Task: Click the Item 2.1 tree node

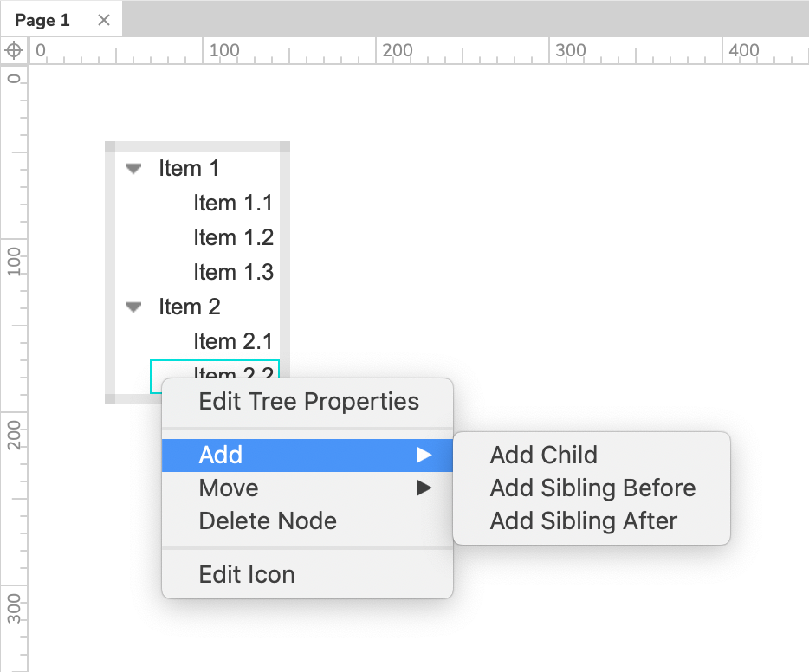Action: coord(233,341)
